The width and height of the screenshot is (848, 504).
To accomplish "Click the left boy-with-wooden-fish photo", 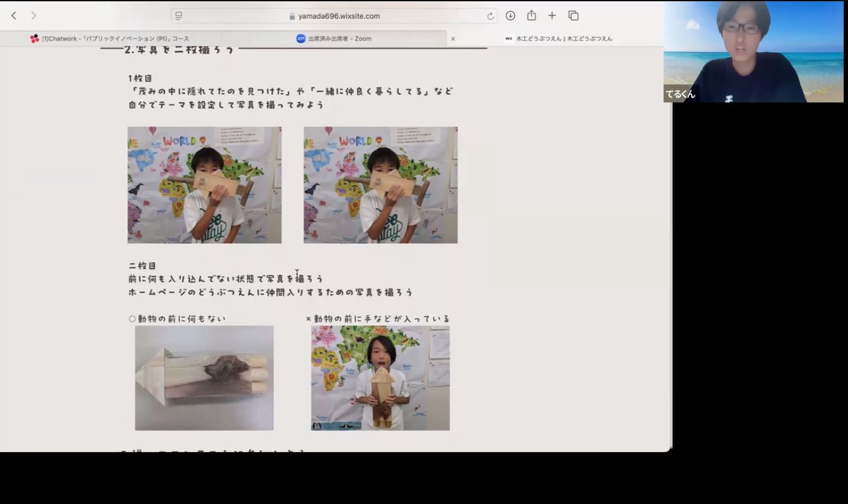I will click(x=204, y=185).
